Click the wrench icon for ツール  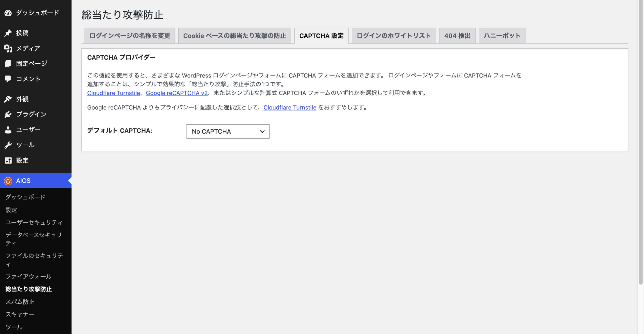pos(8,145)
